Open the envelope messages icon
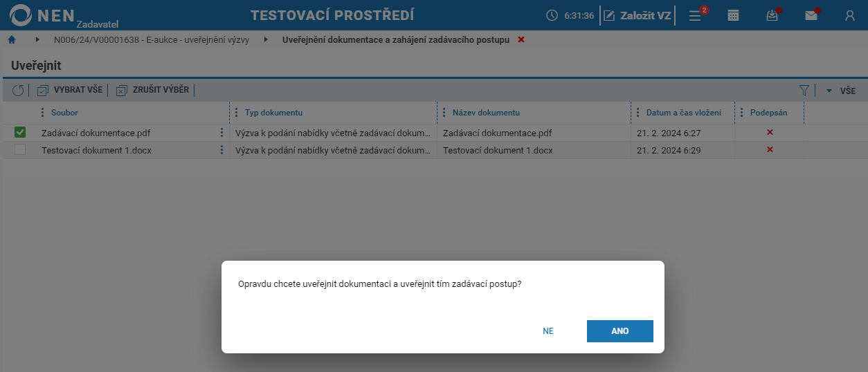Image resolution: width=868 pixels, height=372 pixels. (811, 16)
